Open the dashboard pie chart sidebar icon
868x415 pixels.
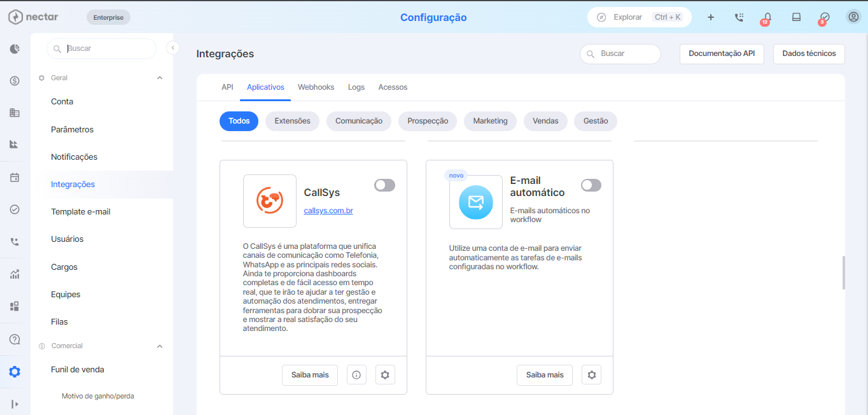[x=15, y=48]
